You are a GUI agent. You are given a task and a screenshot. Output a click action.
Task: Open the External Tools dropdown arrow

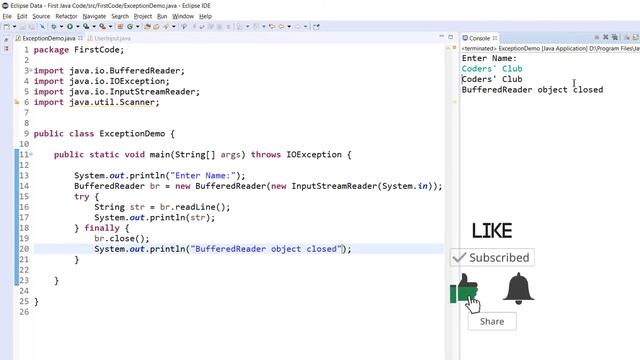coord(110,27)
